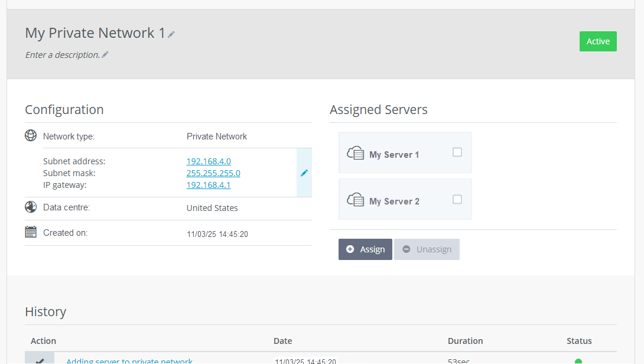Click the United States data centre value

click(x=212, y=208)
